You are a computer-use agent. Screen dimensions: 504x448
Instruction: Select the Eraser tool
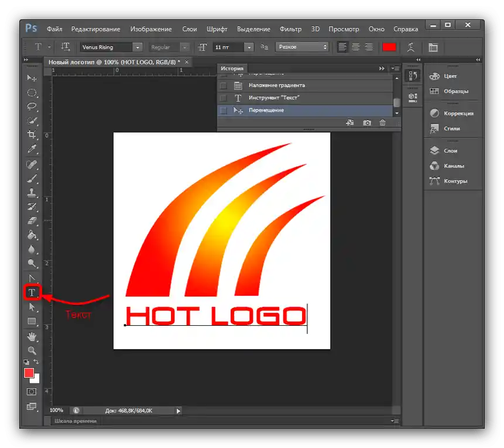click(x=32, y=220)
